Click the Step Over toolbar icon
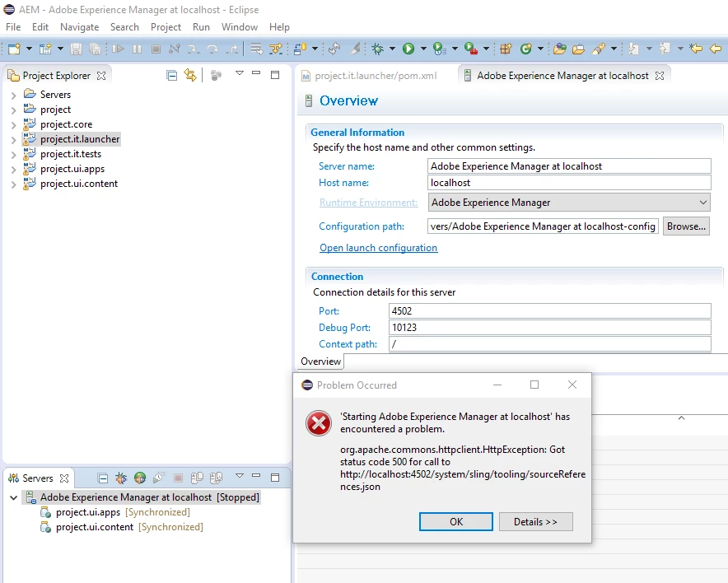The image size is (728, 583). coord(212,49)
